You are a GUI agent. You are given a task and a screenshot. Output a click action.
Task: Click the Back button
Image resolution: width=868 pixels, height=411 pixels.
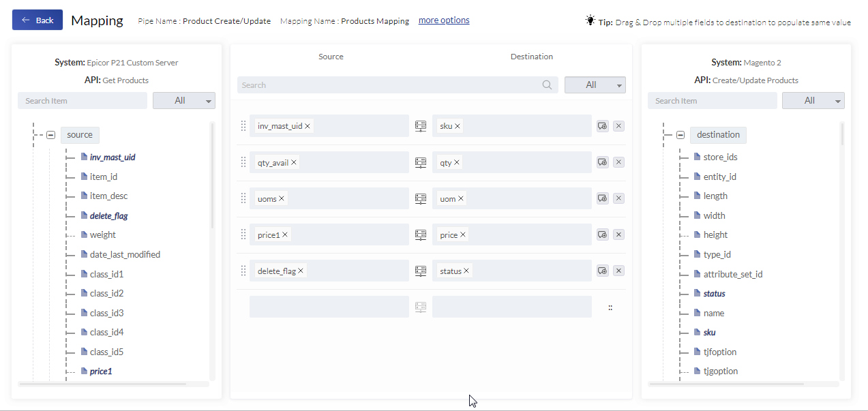click(x=38, y=20)
